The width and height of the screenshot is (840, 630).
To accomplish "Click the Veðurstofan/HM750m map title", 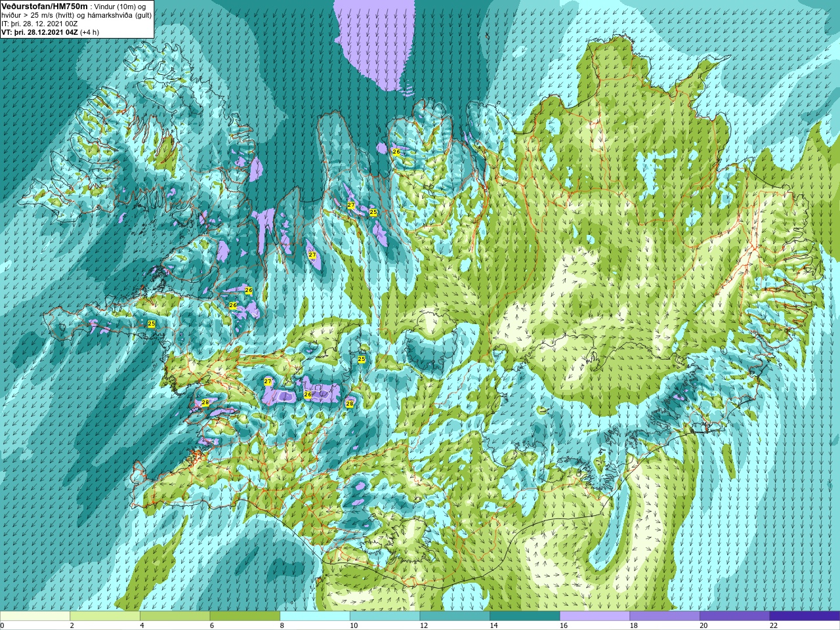I will 45,6.
